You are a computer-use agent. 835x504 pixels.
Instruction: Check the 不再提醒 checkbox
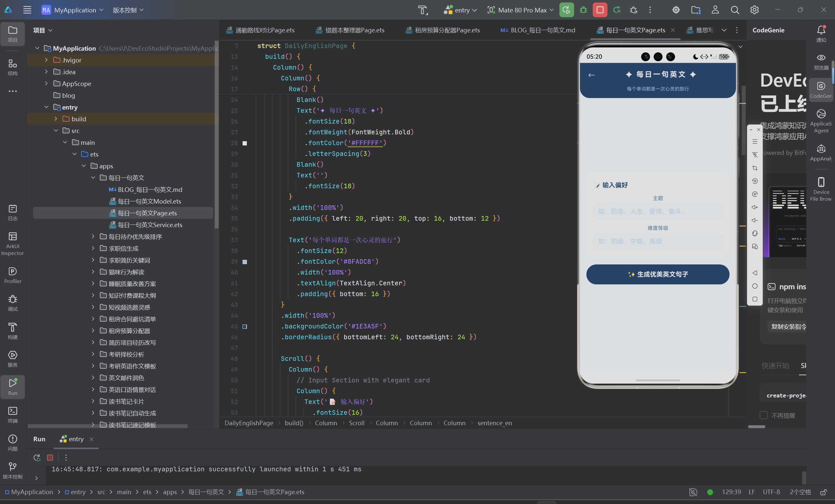763,415
